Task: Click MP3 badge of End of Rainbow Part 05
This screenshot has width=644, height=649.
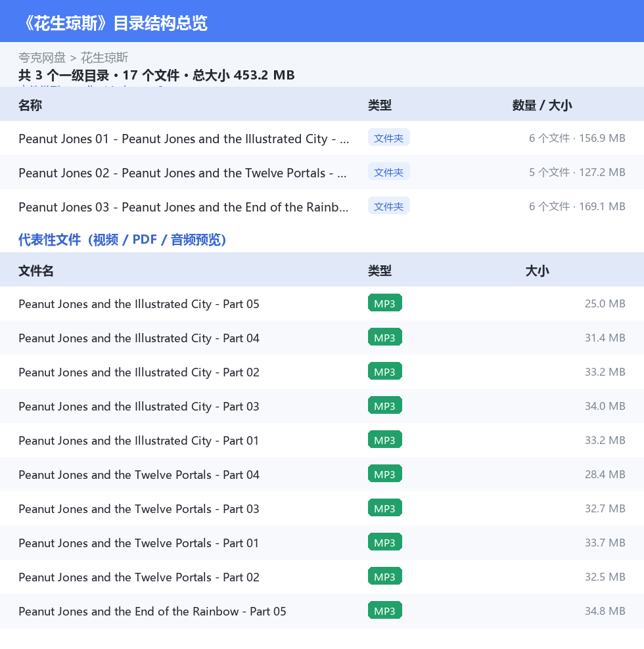Action: click(x=384, y=610)
